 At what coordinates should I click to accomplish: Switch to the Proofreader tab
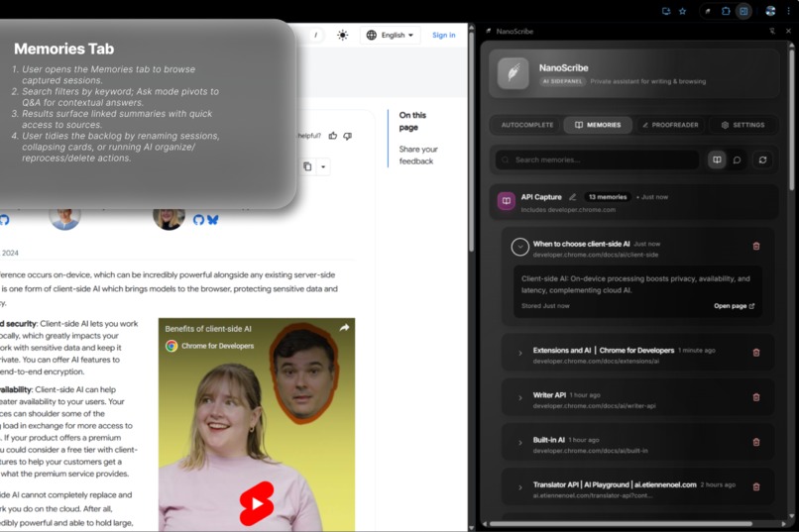pyautogui.click(x=670, y=125)
